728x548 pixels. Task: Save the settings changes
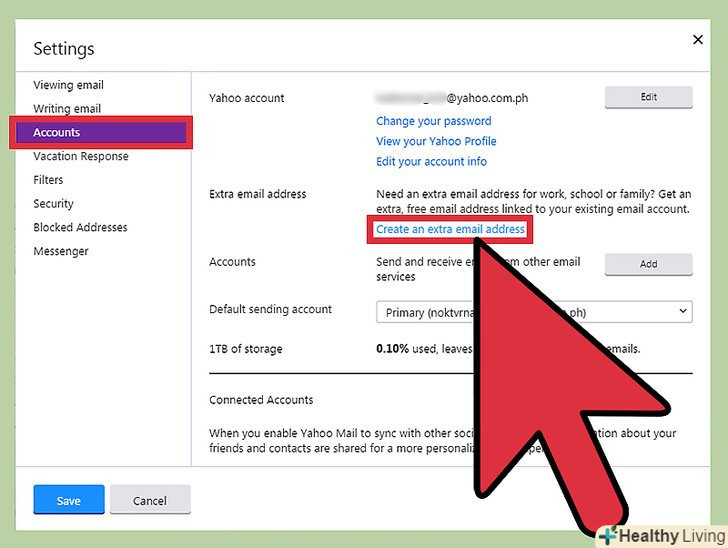(x=69, y=500)
